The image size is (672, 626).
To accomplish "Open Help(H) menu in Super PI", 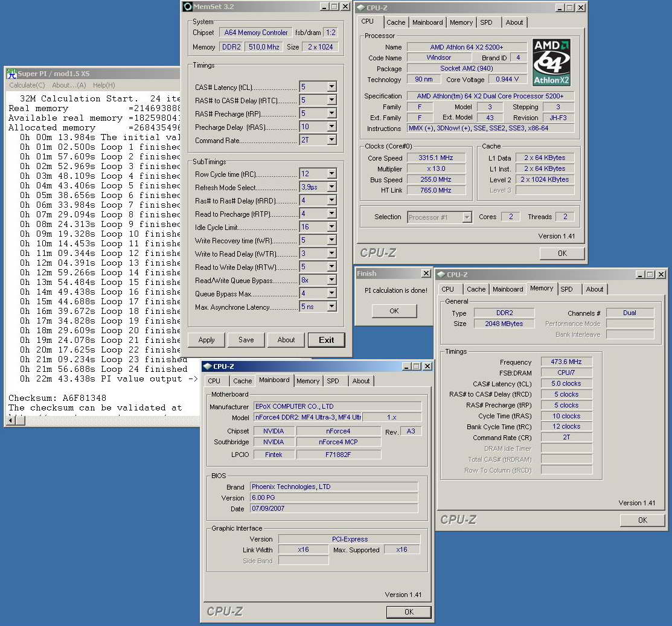I will (104, 85).
